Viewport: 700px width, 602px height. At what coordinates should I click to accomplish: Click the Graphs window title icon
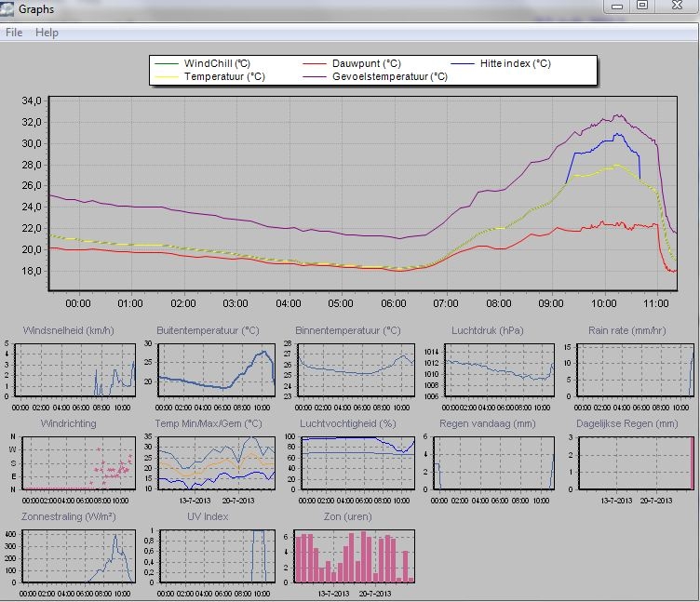point(7,9)
